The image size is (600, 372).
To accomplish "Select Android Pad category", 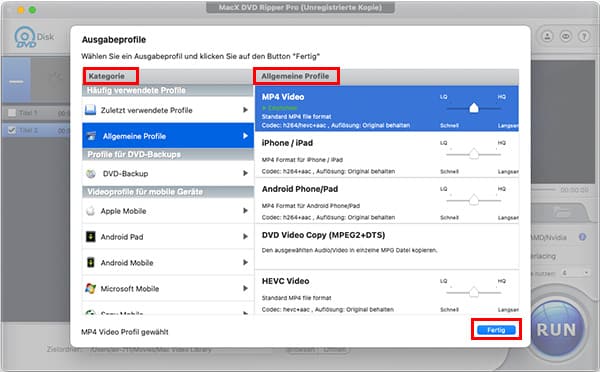I will point(168,237).
